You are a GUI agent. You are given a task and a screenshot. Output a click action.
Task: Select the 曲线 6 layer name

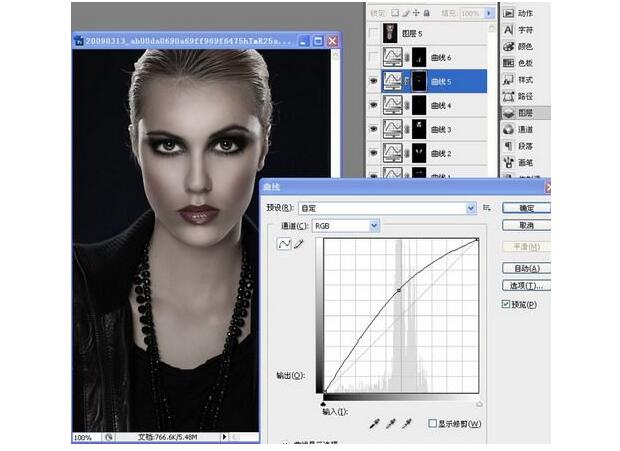[441, 58]
